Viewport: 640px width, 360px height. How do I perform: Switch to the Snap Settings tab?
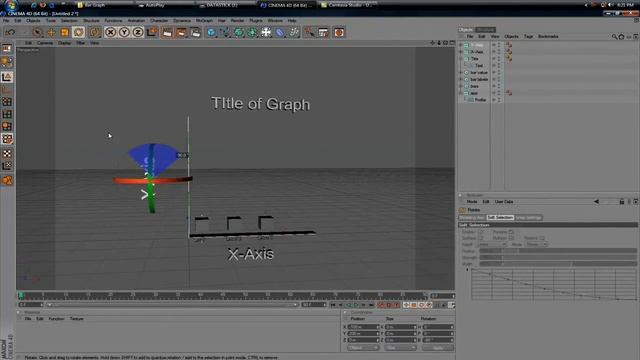click(x=528, y=218)
